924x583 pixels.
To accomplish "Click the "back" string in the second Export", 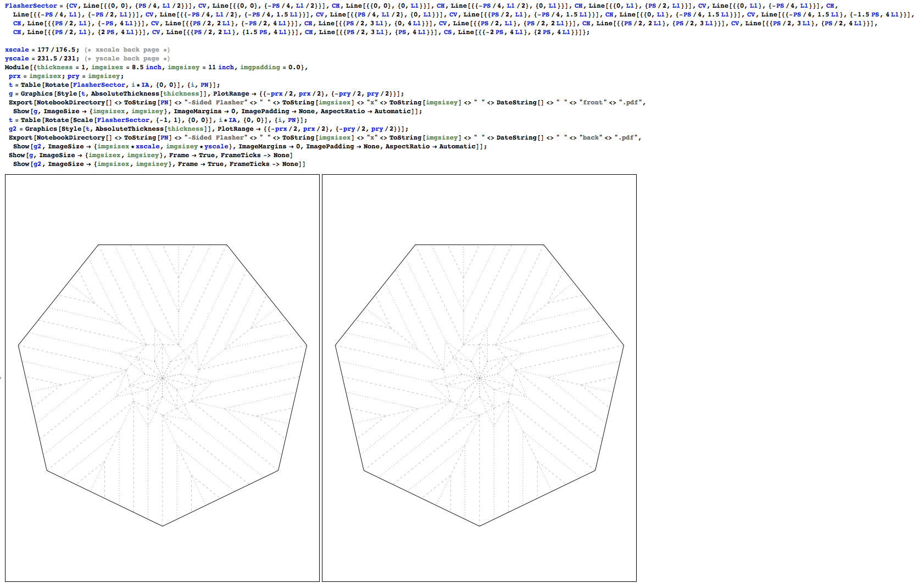I will pyautogui.click(x=591, y=137).
